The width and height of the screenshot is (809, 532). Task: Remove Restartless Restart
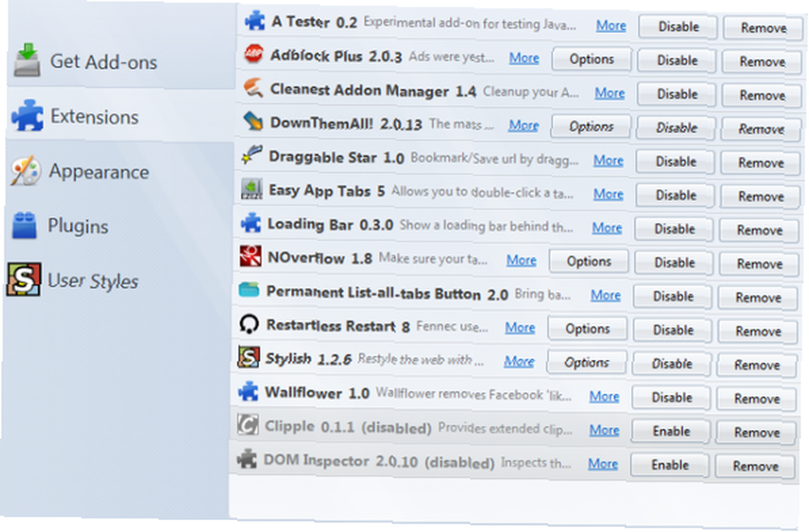click(x=758, y=331)
